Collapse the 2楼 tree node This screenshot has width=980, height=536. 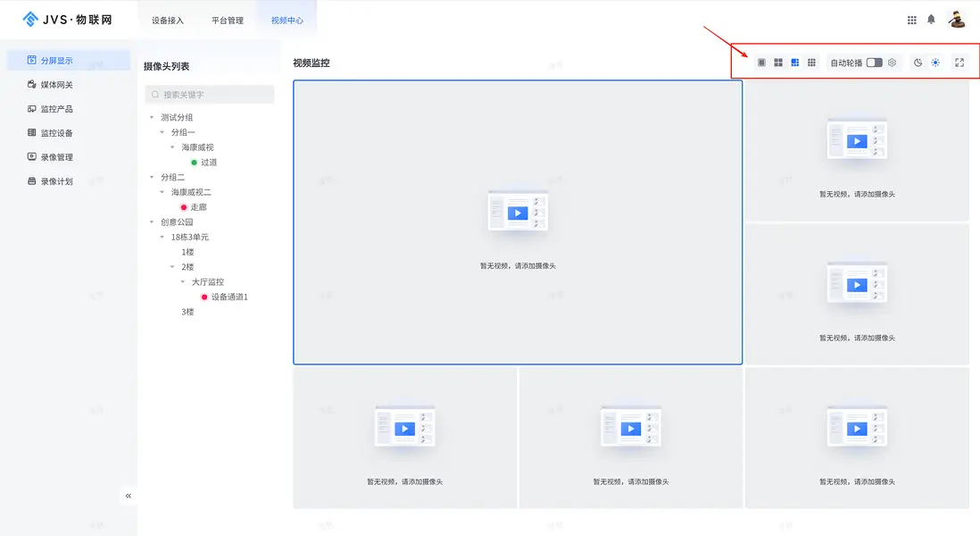coord(172,267)
